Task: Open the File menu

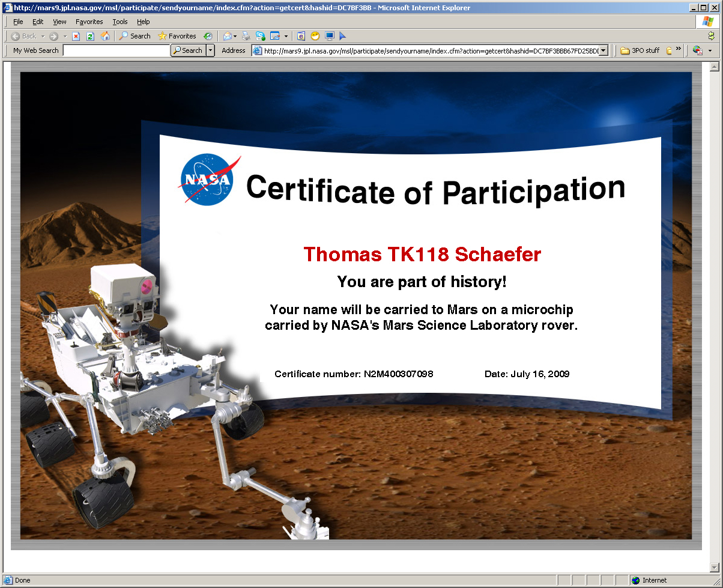Action: point(18,22)
